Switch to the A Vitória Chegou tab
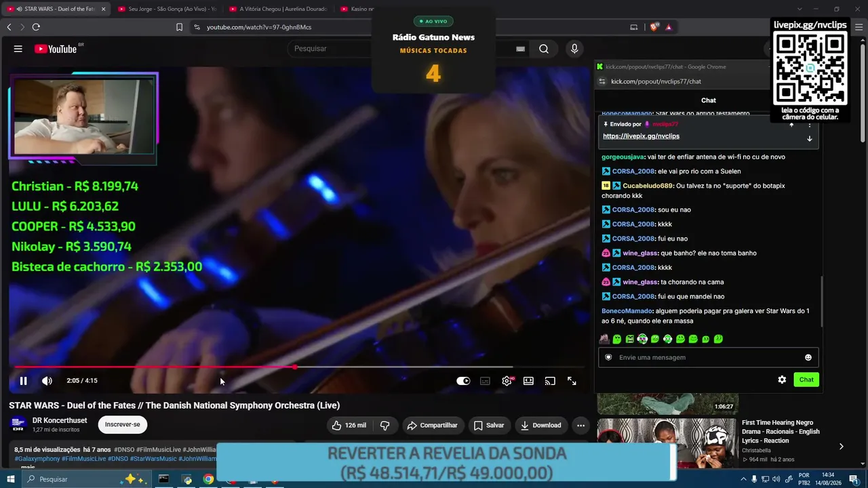Viewport: 868px width, 488px height. click(277, 9)
